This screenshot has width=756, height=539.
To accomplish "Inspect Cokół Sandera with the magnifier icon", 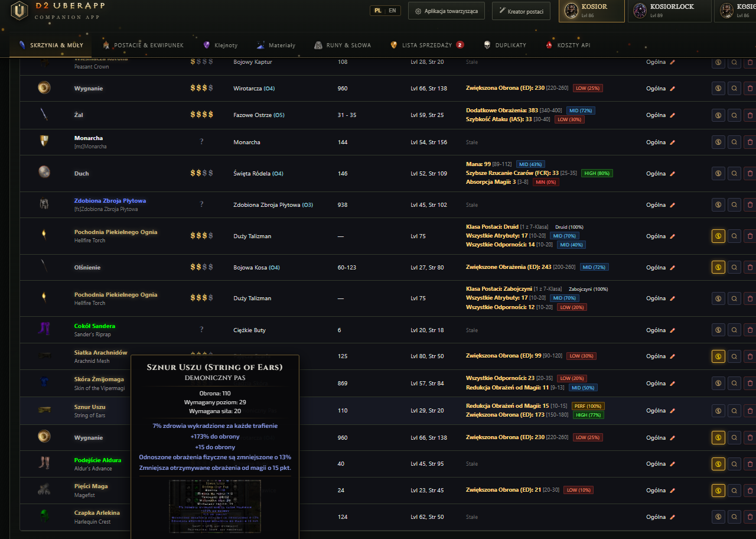I will (734, 330).
